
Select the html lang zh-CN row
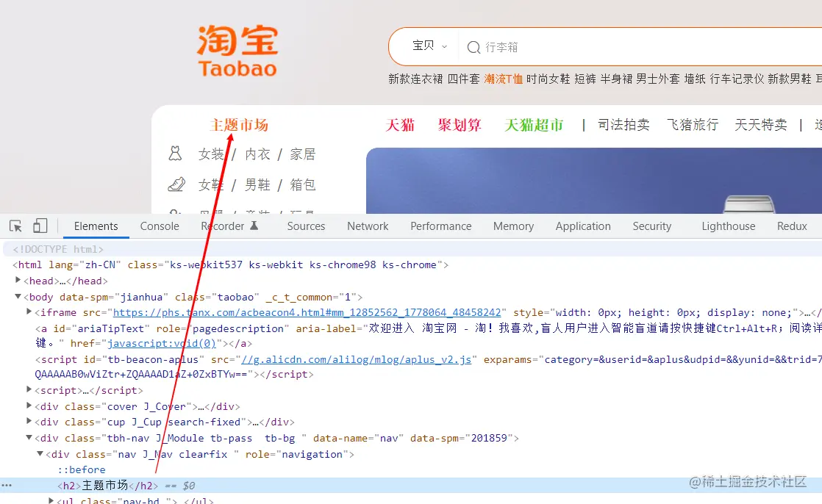pyautogui.click(x=411, y=264)
